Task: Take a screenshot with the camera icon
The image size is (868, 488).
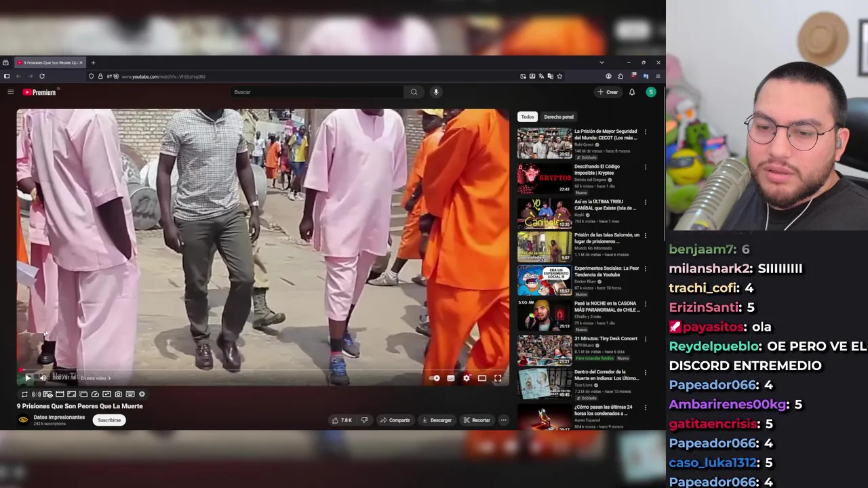Action: pos(118,394)
